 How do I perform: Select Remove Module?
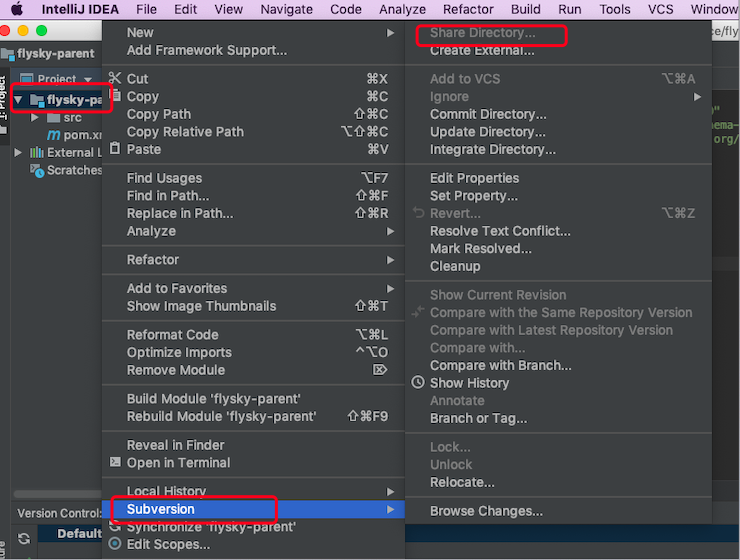click(253, 370)
